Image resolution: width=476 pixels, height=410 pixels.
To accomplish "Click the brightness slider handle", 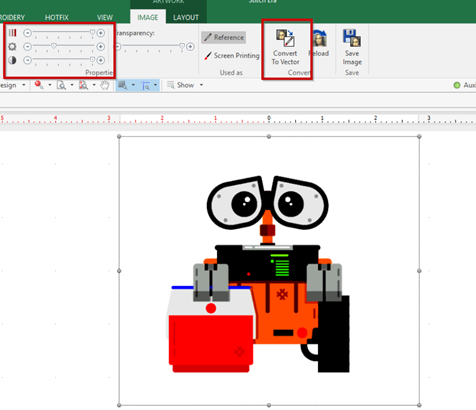I will [54, 46].
